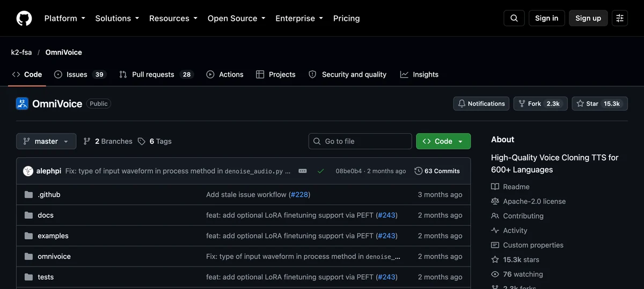This screenshot has width=644, height=289.
Task: Open the docs folder name
Action: [46, 215]
